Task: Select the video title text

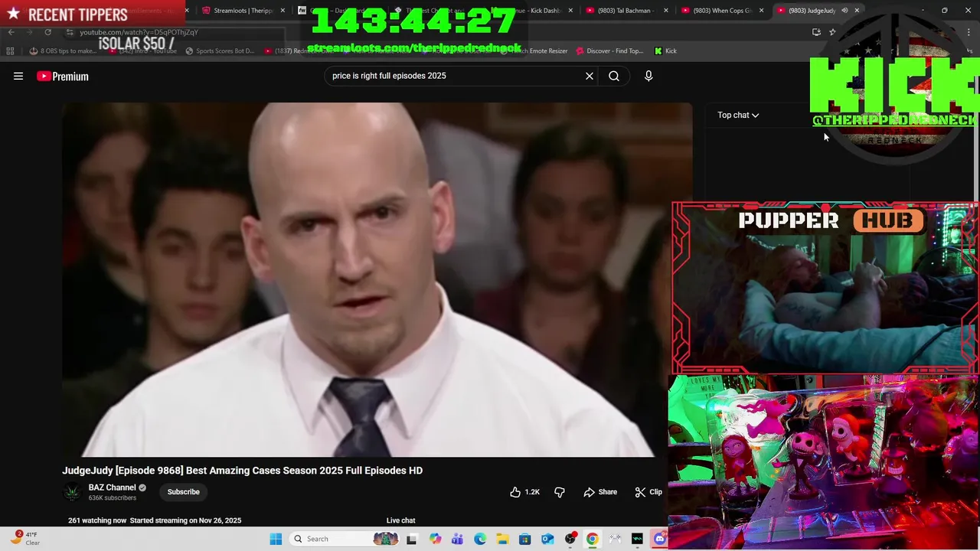Action: click(x=242, y=471)
